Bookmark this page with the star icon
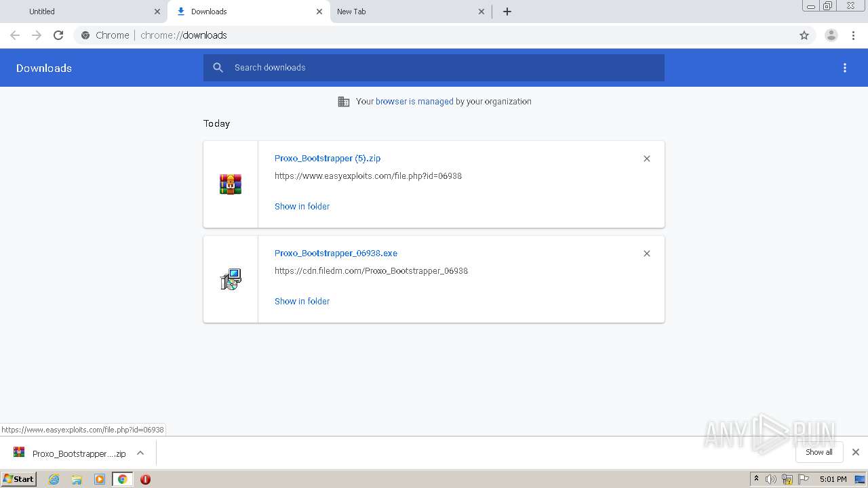The height and width of the screenshot is (488, 868). tap(804, 35)
